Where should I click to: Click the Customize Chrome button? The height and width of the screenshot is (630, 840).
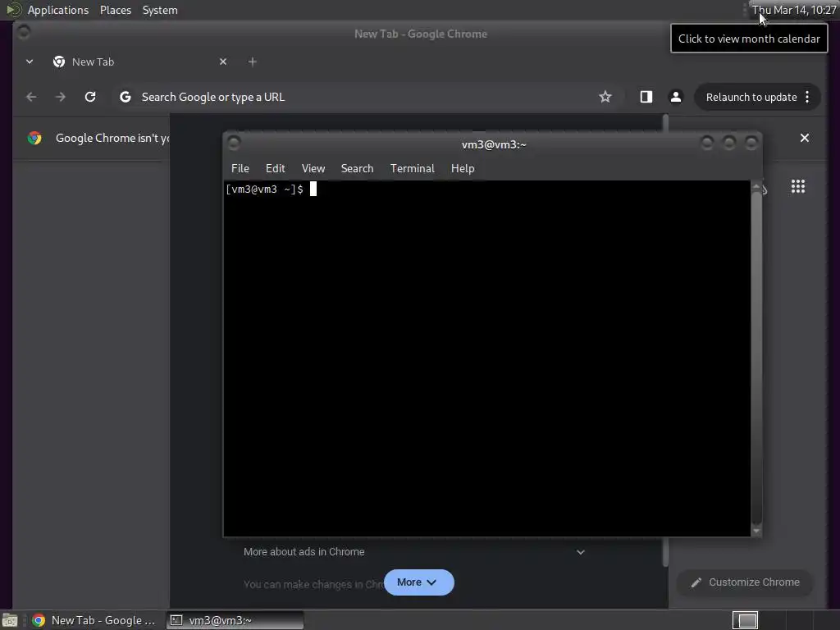coord(745,582)
